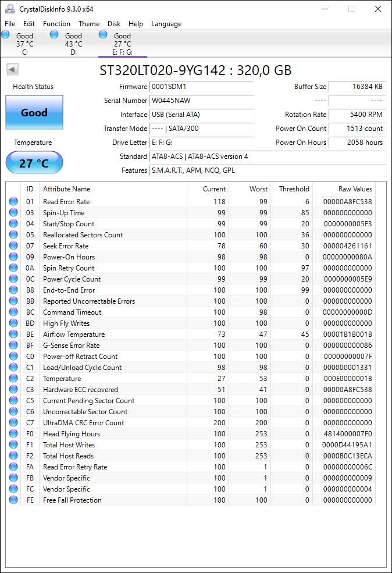This screenshot has width=392, height=573.
Task: Click the 27 °C temperature button
Action: coord(34,163)
